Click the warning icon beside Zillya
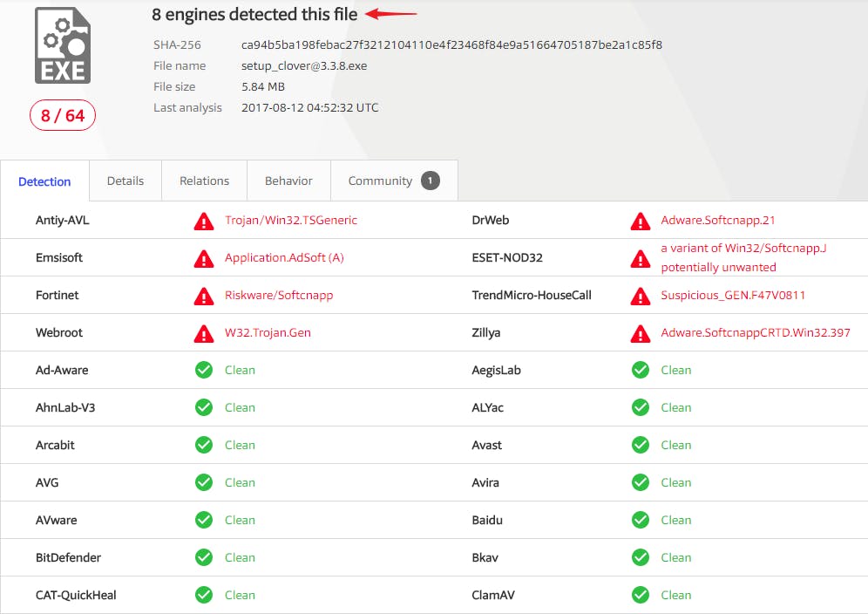Image resolution: width=868 pixels, height=614 pixels. click(641, 333)
